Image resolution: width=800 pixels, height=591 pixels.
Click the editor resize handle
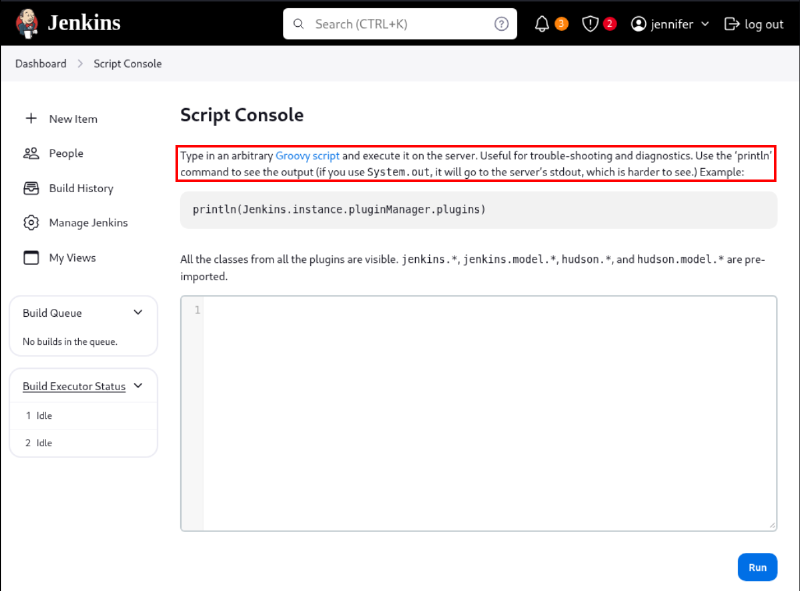(x=772, y=525)
